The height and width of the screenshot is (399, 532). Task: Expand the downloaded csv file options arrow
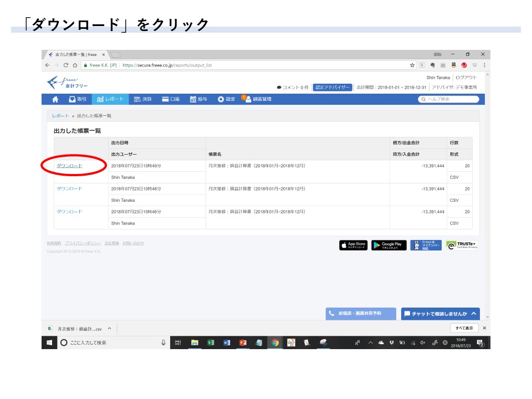tap(110, 329)
